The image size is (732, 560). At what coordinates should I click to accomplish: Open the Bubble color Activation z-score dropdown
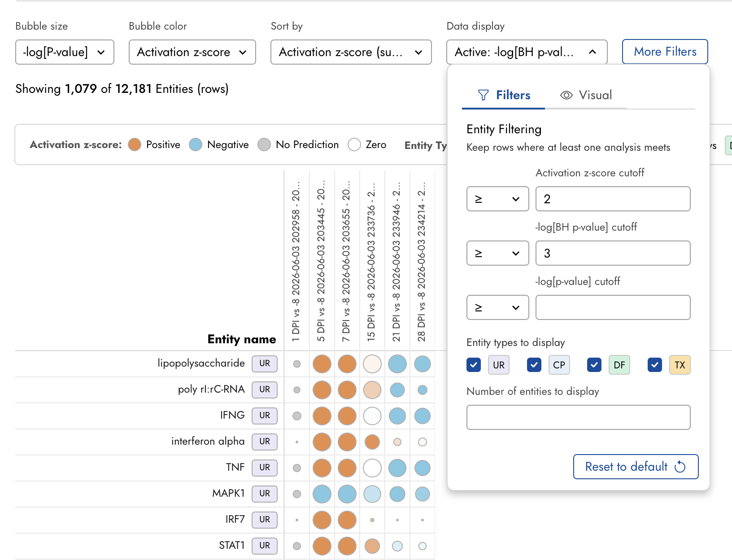pyautogui.click(x=192, y=52)
